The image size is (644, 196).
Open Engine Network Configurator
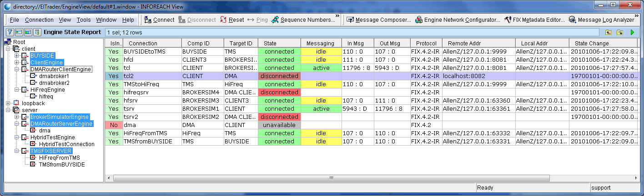(458, 20)
